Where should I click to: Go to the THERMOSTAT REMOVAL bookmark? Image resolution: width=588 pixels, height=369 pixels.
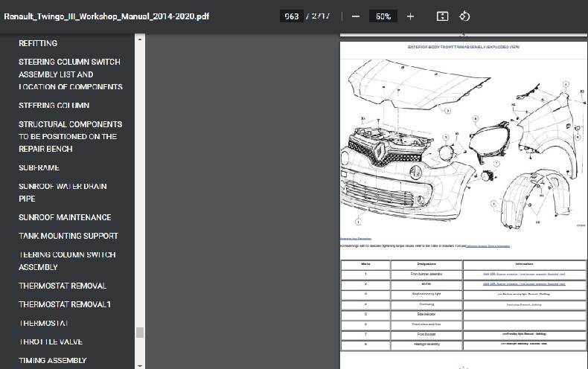coord(63,286)
